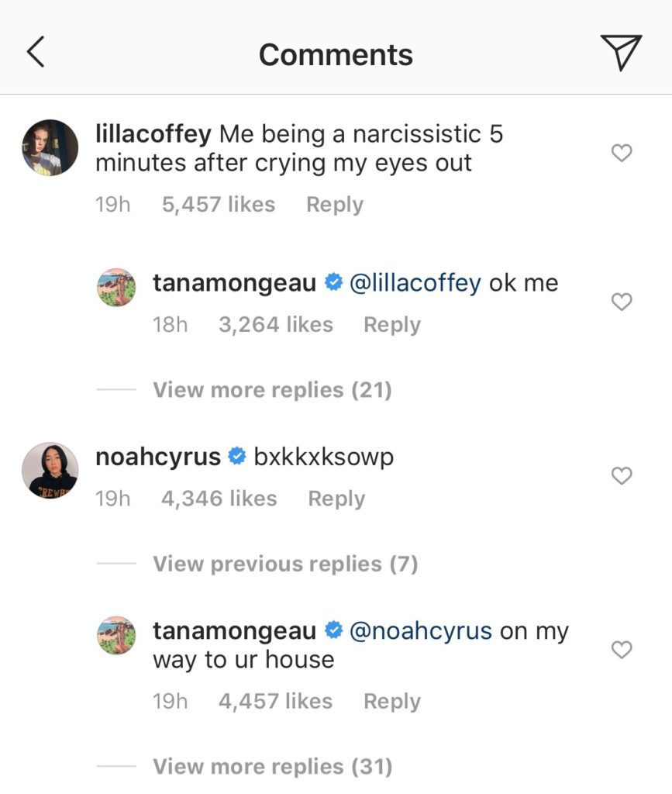Click the verified badge next to tanamongeau
Viewport: 672px width, 794px height.
(x=332, y=283)
